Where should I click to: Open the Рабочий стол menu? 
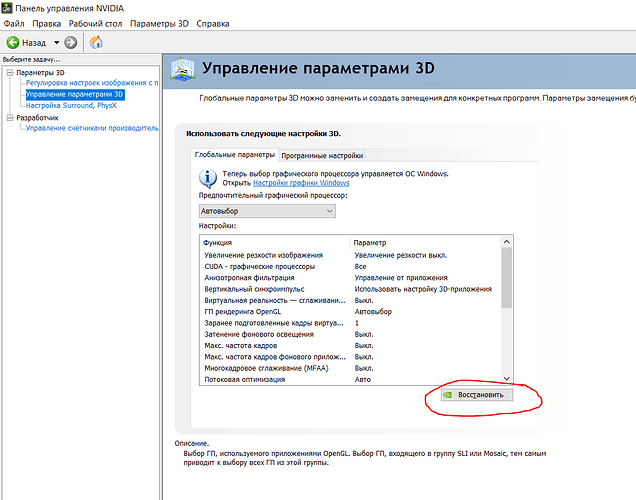[95, 24]
